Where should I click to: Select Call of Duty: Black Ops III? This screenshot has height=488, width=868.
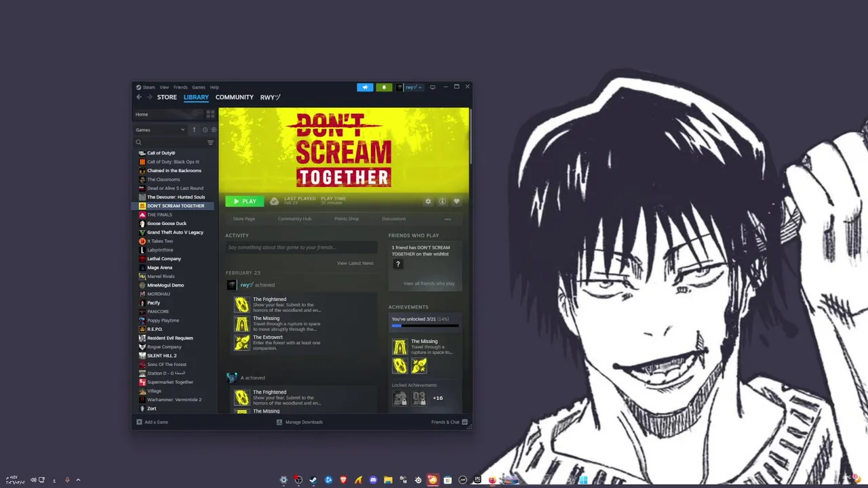[x=173, y=162]
